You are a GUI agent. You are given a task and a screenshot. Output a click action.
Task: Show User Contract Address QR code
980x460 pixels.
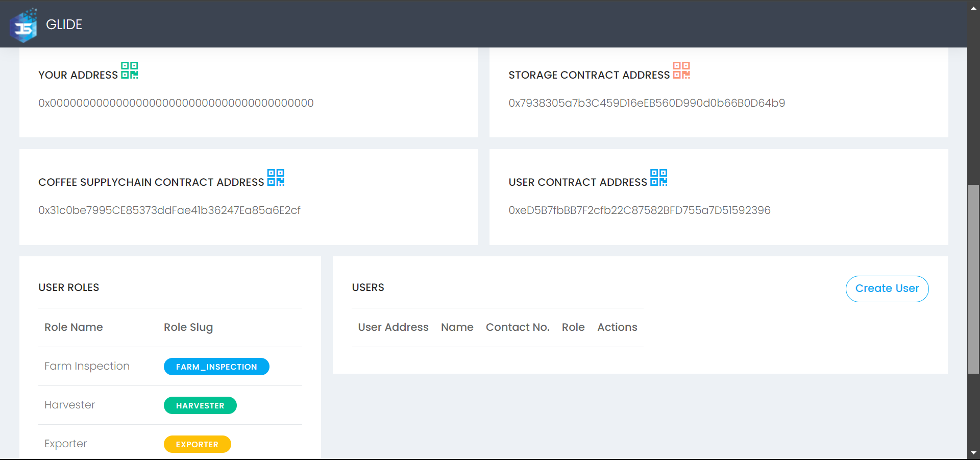[x=658, y=178]
